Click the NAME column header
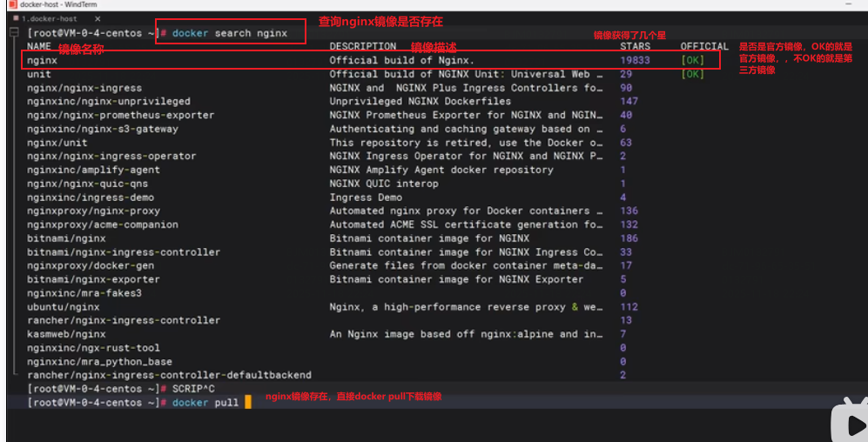868x442 pixels. [39, 46]
